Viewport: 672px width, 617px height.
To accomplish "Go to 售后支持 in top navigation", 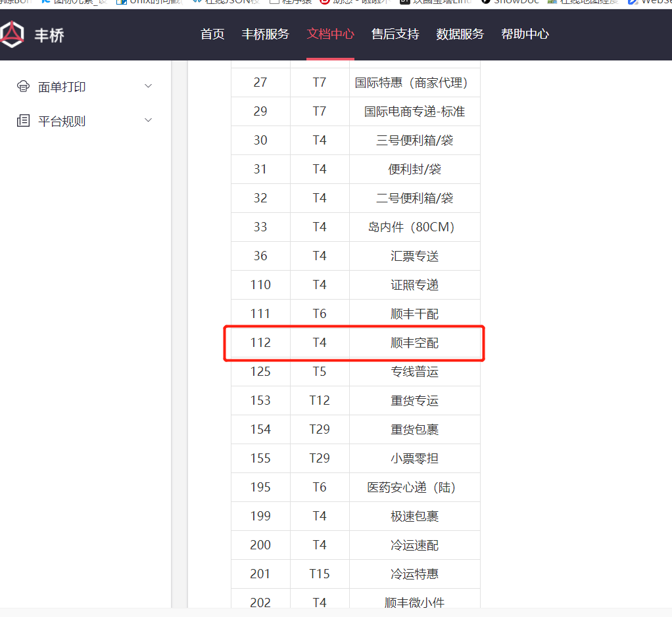I will tap(395, 34).
